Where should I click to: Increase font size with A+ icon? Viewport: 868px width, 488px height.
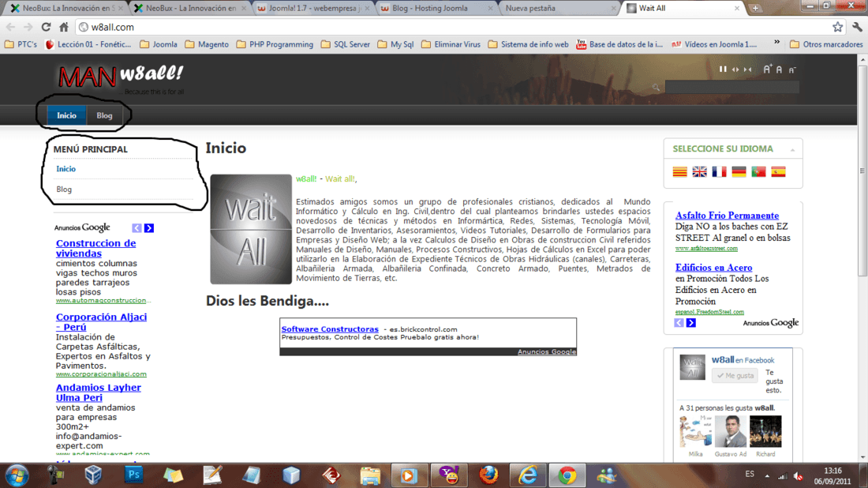767,69
